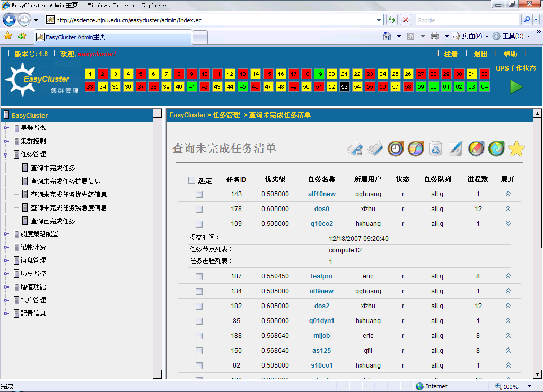Expand details for task dos0
Image resolution: width=543 pixels, height=392 pixels.
pyautogui.click(x=508, y=209)
